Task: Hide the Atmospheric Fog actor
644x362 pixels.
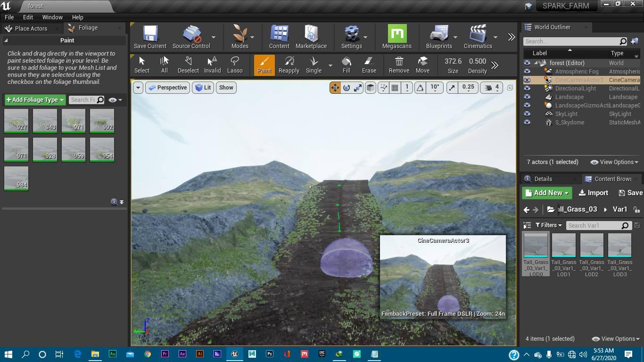Action: (x=527, y=71)
